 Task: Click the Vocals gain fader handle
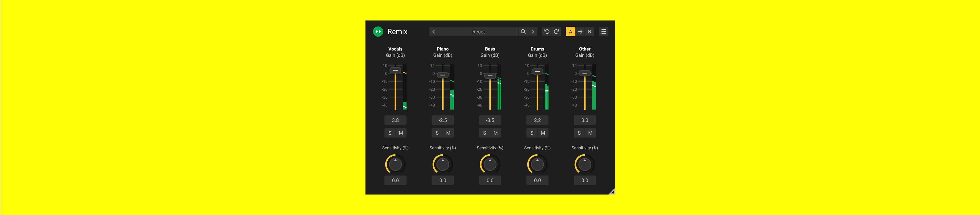click(x=395, y=70)
